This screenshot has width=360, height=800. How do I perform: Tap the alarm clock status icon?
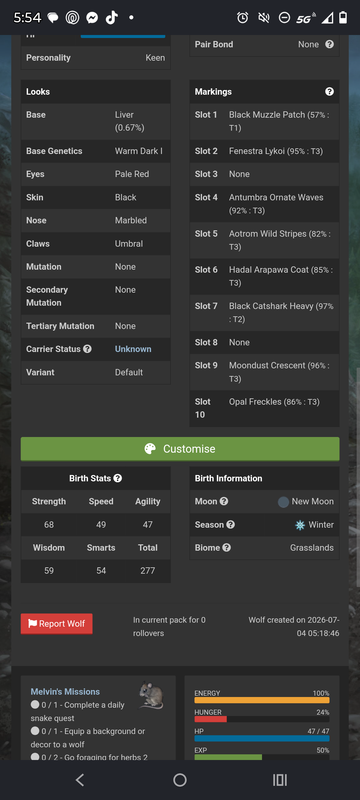243,18
